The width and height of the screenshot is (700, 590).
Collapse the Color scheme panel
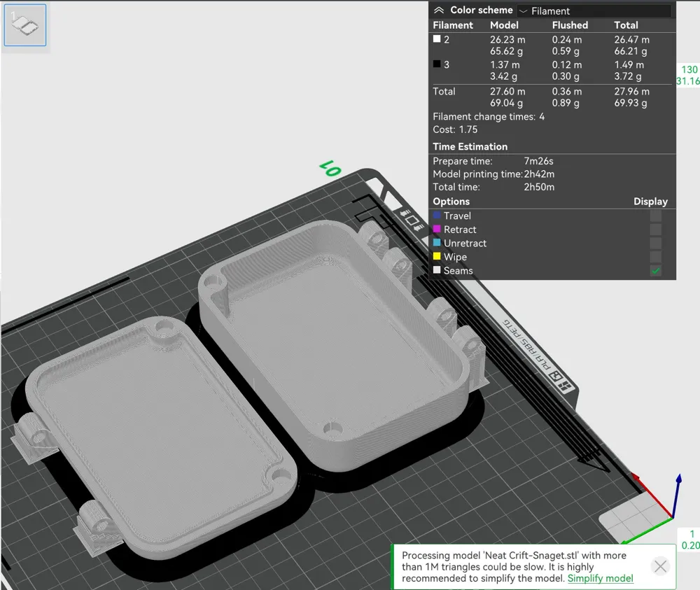[x=439, y=10]
